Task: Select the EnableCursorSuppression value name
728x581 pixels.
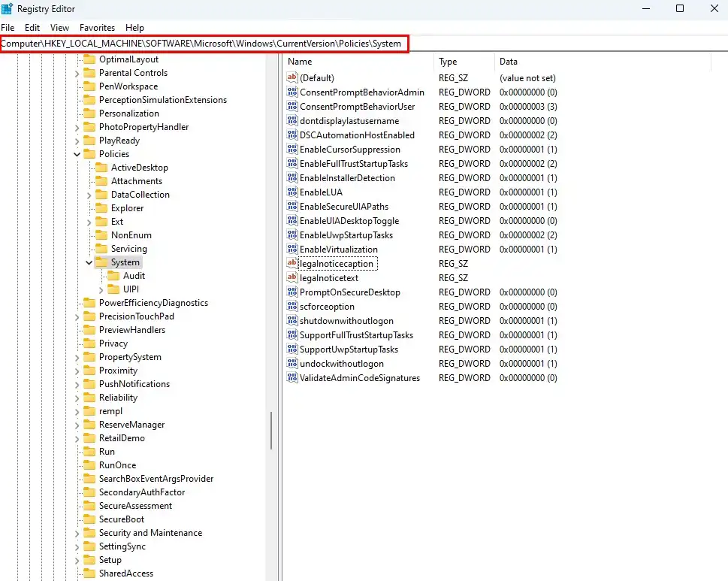Action: [349, 149]
